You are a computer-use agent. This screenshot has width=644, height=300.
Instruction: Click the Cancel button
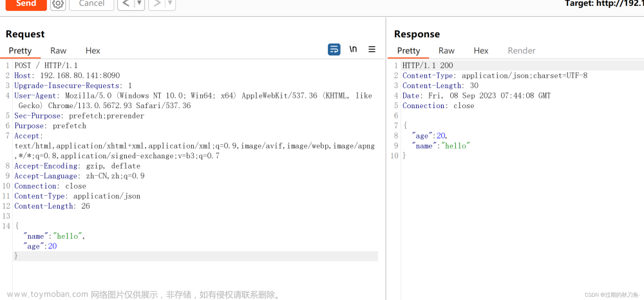click(x=91, y=4)
